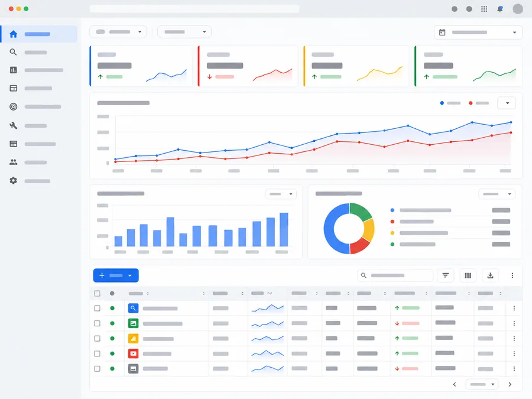Image resolution: width=532 pixels, height=399 pixels.
Task: Go to the Home page in the sidebar
Action: pyautogui.click(x=39, y=34)
